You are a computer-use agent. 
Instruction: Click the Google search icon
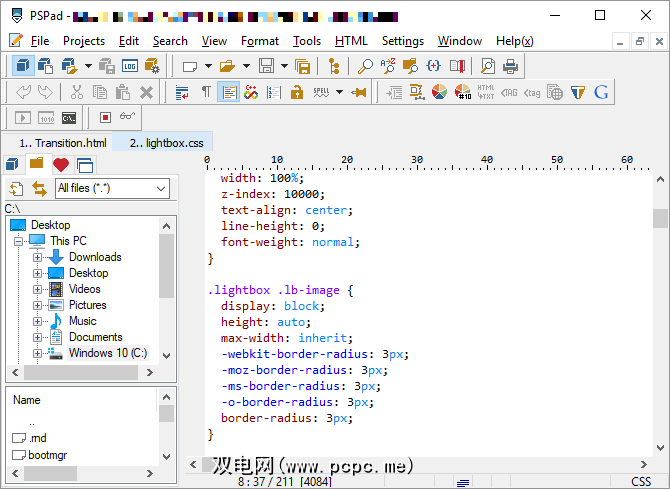coord(601,92)
